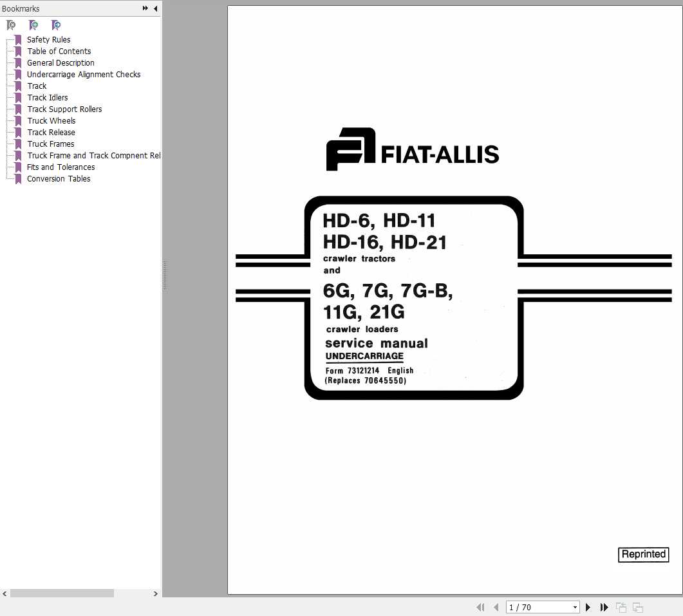Click the previous view icon in navigation bar
Image resolution: width=683 pixels, height=616 pixels.
(621, 607)
